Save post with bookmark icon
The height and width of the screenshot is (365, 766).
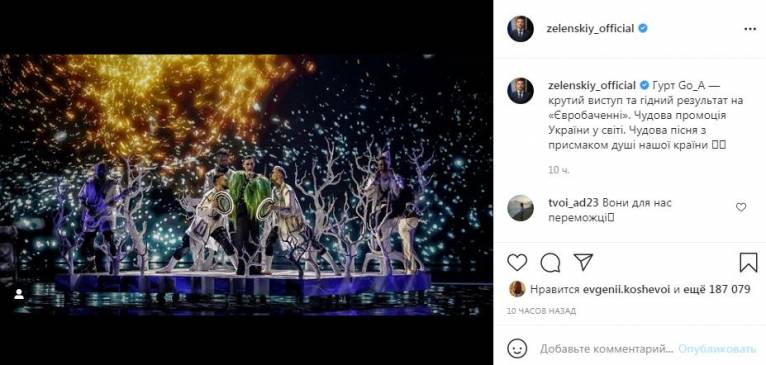(748, 263)
